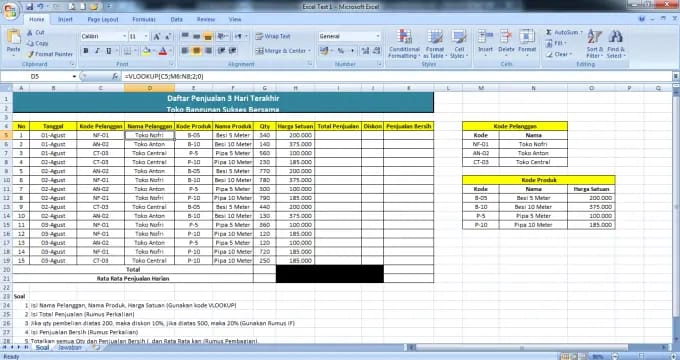Toggle Wrap Text
Screen dimensions: 680x360
click(273, 36)
